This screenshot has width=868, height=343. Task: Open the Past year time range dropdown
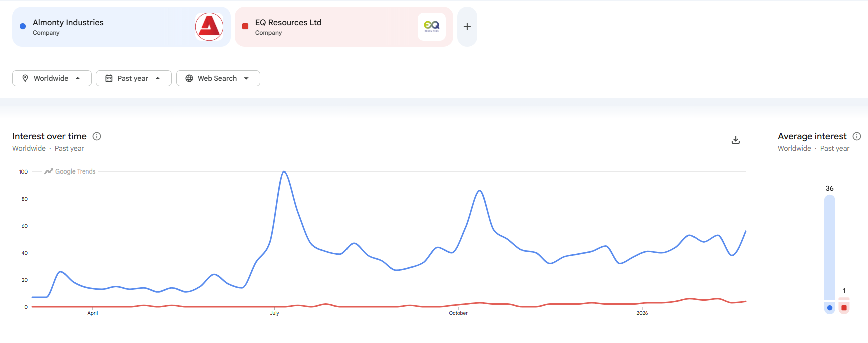tap(134, 78)
